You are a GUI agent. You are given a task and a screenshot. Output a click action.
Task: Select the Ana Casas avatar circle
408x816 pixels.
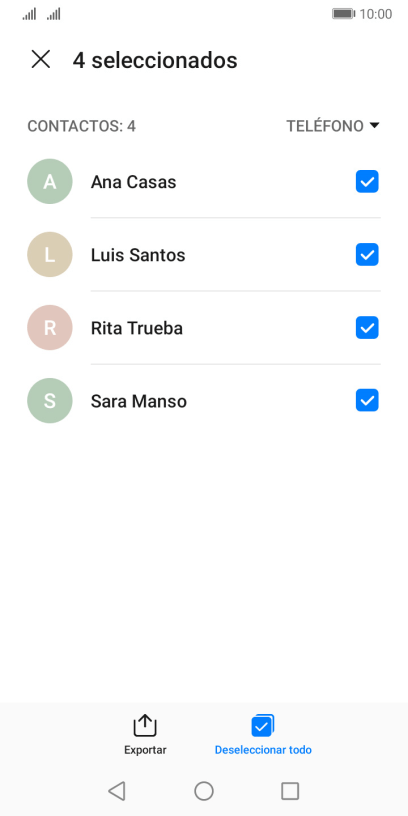49,182
